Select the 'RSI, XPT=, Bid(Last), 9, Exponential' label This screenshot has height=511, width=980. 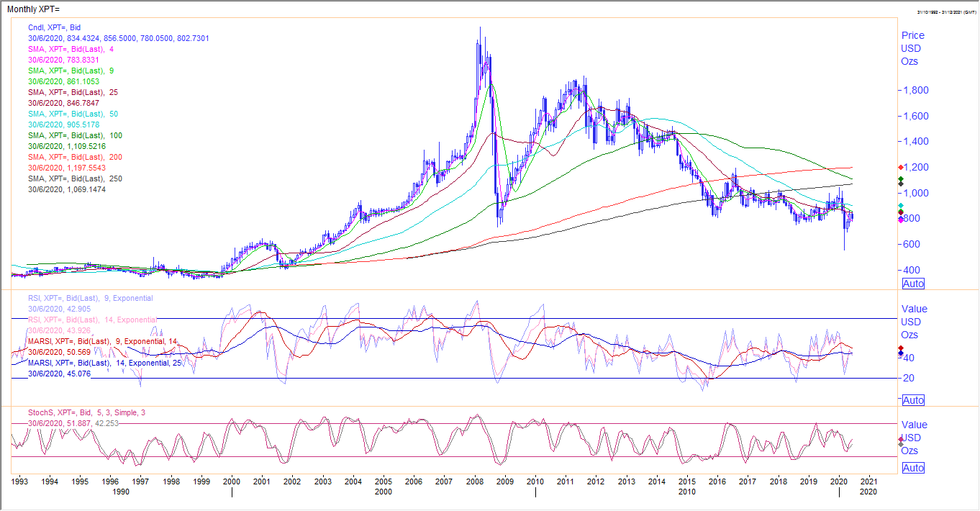[x=90, y=298]
